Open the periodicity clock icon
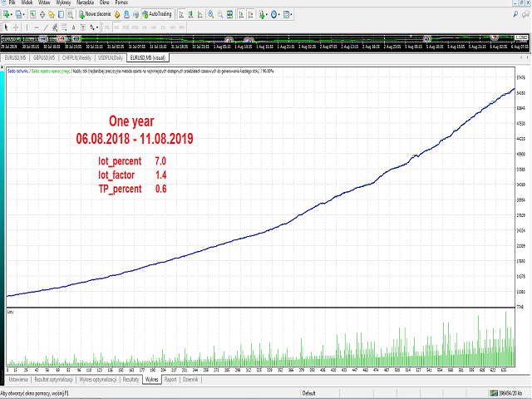532x399 pixels. click(273, 14)
